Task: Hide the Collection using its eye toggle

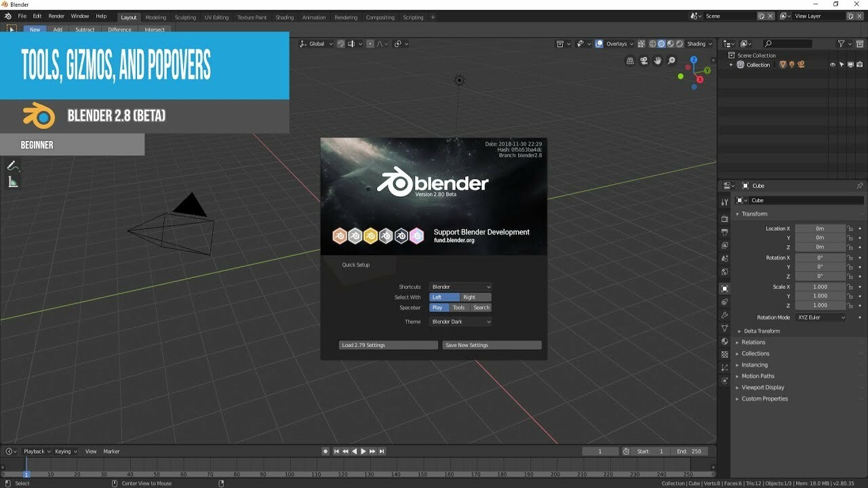Action: (833, 64)
